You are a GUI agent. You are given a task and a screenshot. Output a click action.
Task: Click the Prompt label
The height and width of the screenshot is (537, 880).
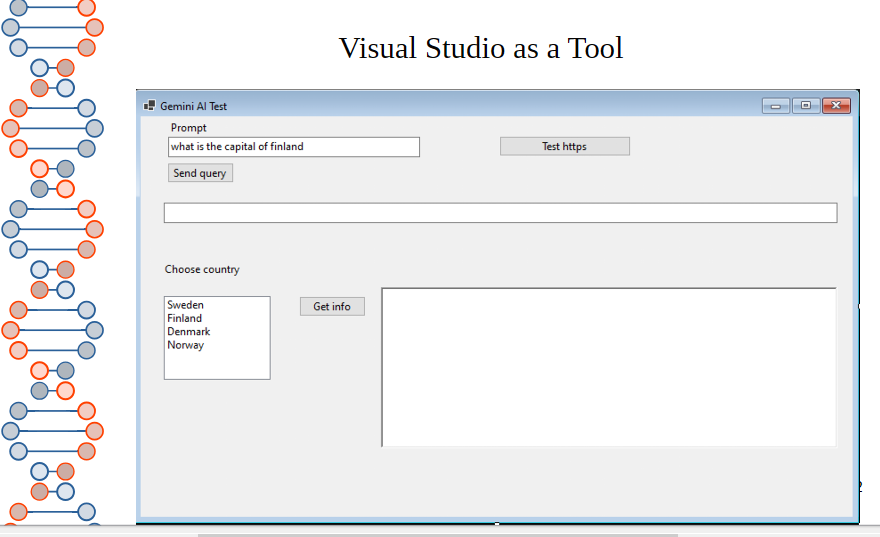tap(189, 128)
